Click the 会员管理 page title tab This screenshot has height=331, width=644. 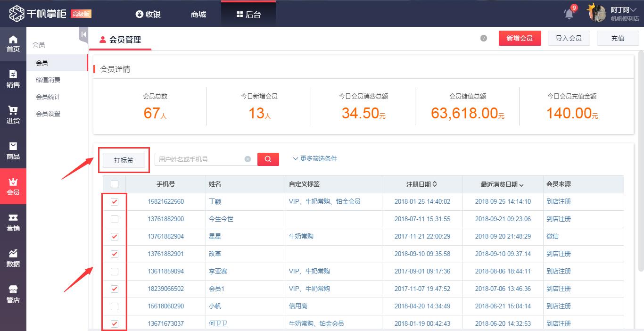tap(121, 40)
